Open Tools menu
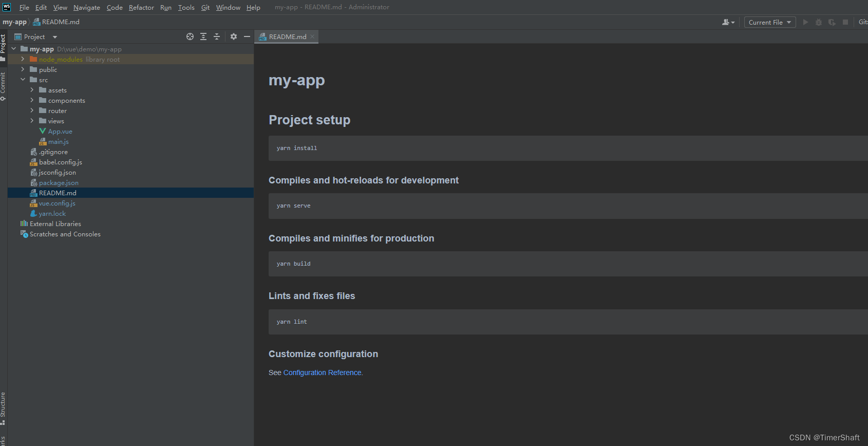 [186, 7]
